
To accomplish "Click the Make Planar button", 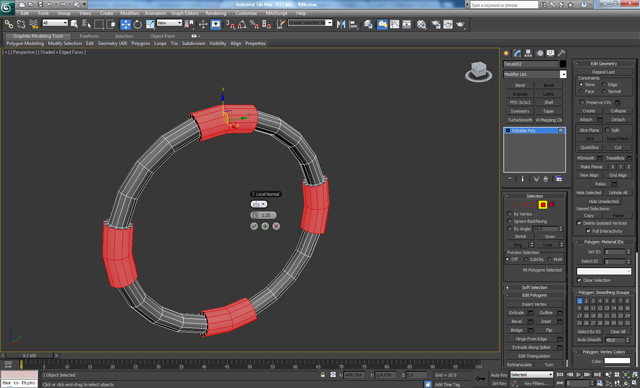I will coord(591,166).
